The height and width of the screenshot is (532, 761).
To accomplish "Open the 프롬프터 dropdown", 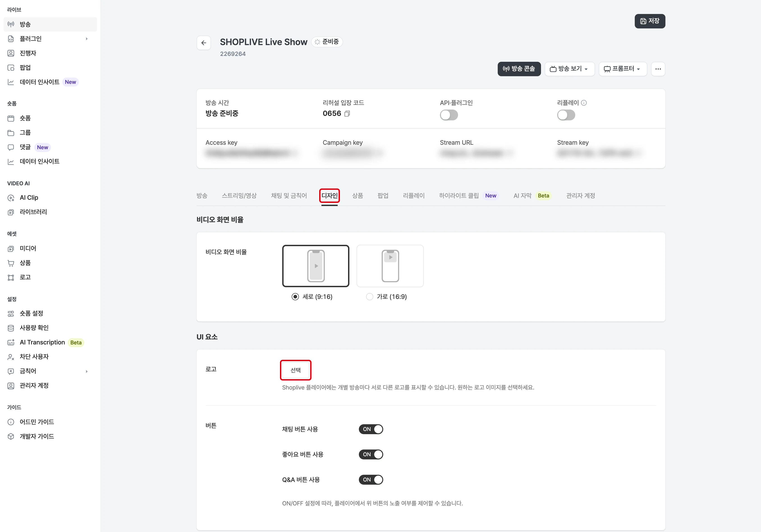I will tap(623, 69).
